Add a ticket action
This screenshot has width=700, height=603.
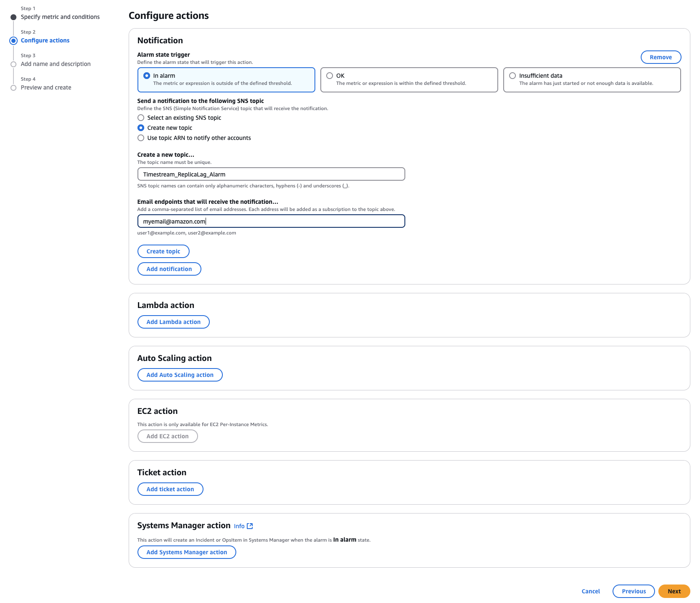point(170,489)
